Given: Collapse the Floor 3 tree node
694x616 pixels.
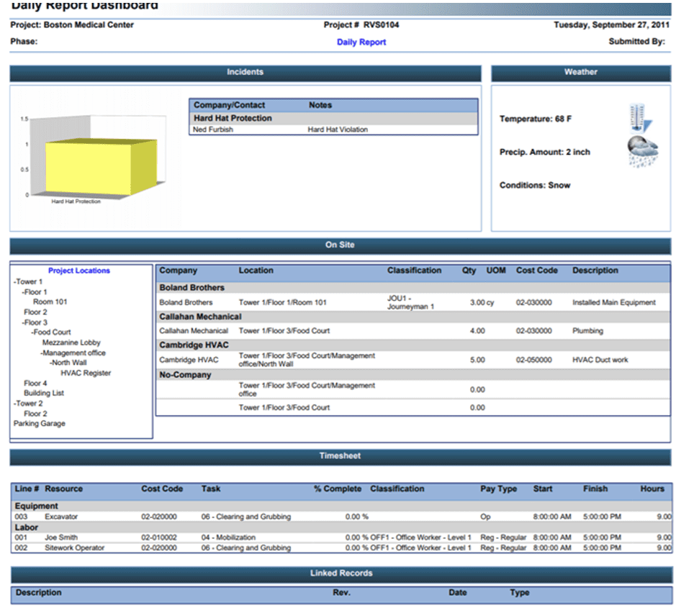Looking at the screenshot, I should 24,322.
